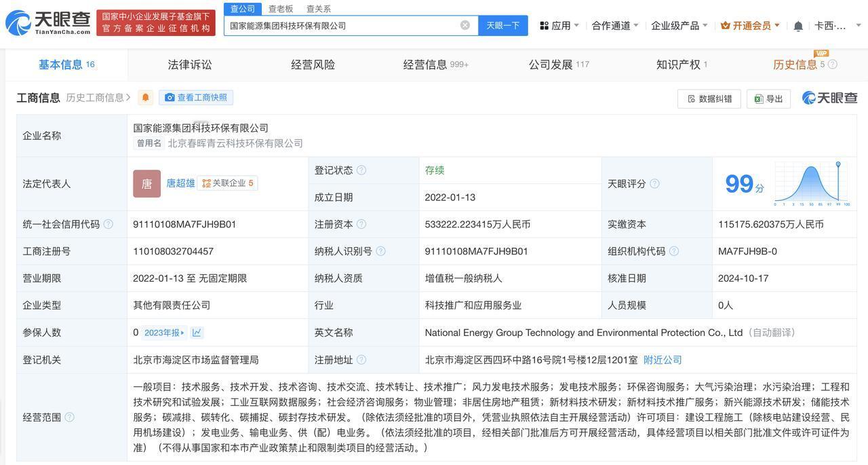
Task: Open the 企业级产品 dropdown
Action: 679,26
